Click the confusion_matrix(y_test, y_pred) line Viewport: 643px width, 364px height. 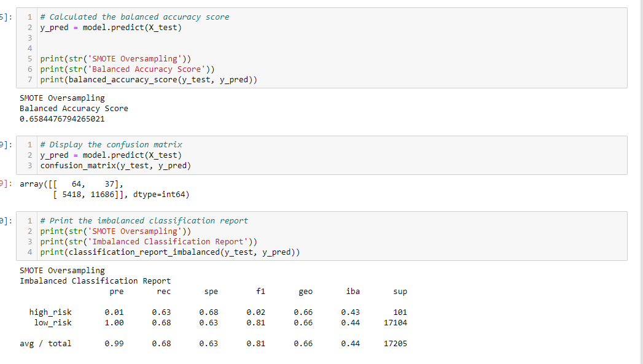coord(115,166)
